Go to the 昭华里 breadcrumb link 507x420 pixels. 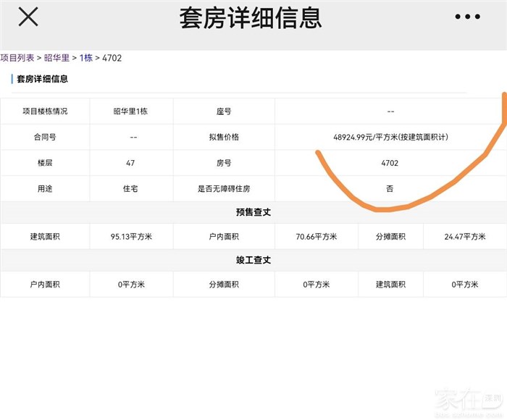57,58
